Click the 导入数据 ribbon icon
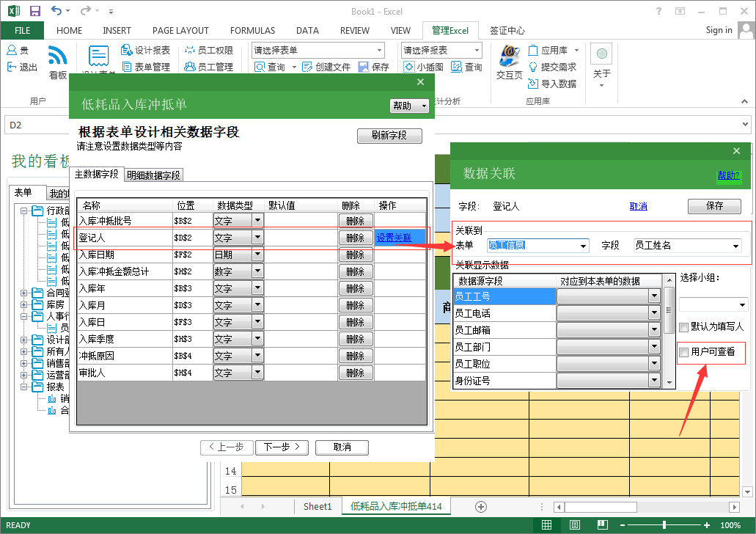The height and width of the screenshot is (534, 756). [533, 84]
